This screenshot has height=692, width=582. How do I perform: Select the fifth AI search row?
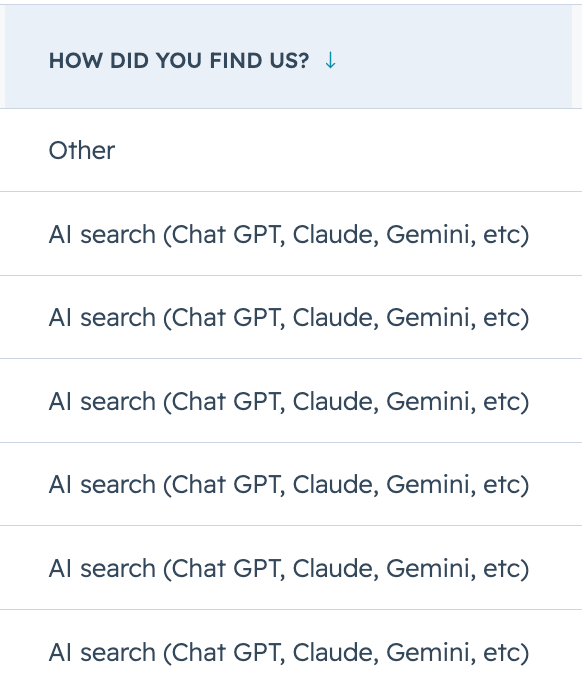[x=291, y=568]
